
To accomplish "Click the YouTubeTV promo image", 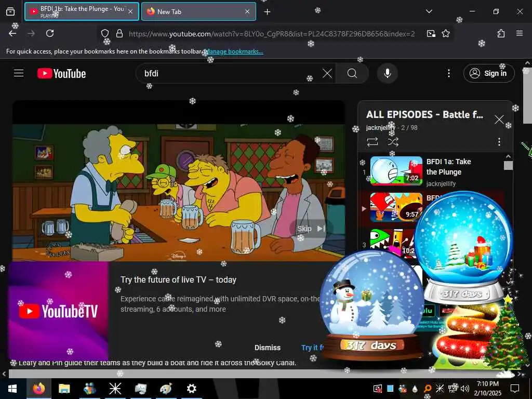I will [58, 311].
